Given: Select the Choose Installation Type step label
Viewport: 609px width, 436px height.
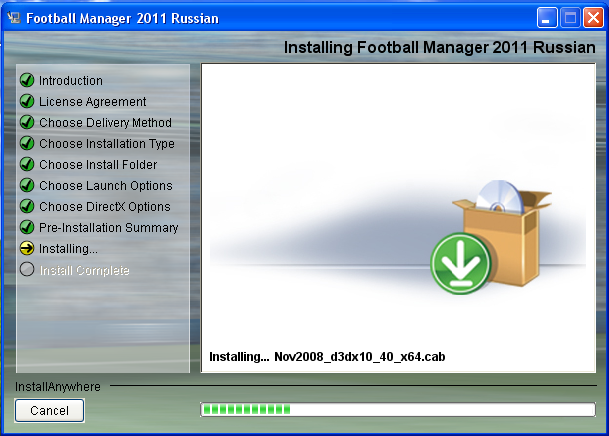Looking at the screenshot, I should [x=107, y=144].
